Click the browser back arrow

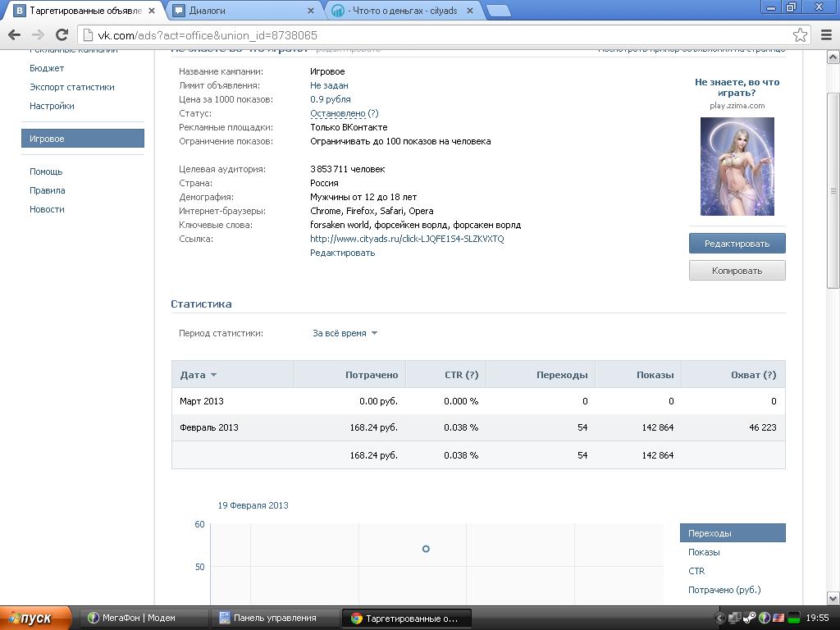click(x=14, y=34)
